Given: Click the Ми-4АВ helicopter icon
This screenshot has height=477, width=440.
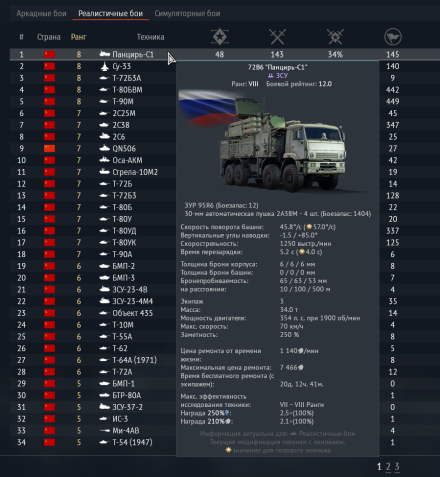Looking at the screenshot, I should tap(105, 431).
